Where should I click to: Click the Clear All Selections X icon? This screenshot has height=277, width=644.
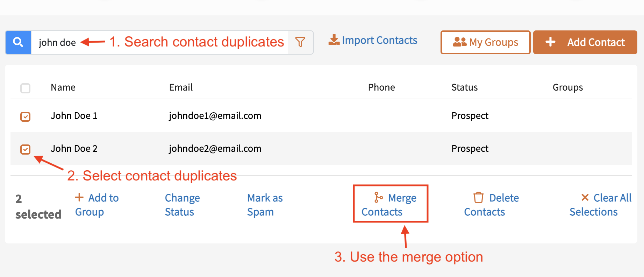pos(585,197)
